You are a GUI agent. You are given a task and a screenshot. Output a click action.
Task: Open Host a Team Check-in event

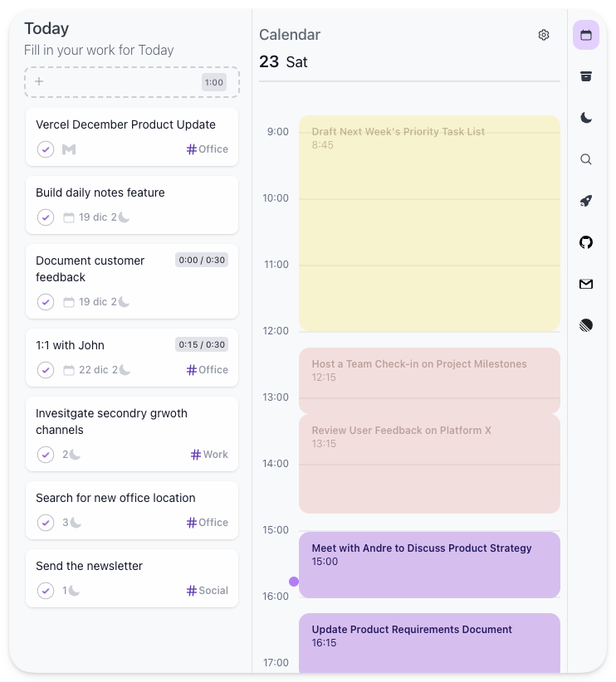coord(429,380)
